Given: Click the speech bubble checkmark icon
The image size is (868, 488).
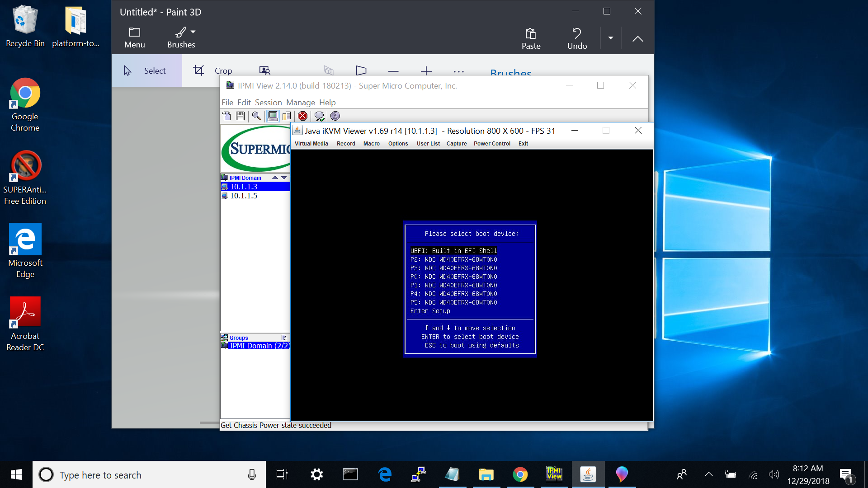Looking at the screenshot, I should click(x=319, y=116).
